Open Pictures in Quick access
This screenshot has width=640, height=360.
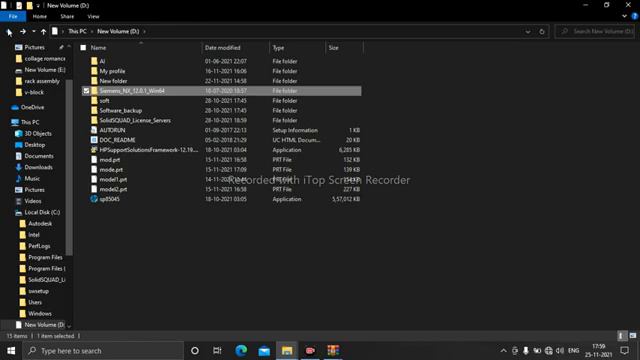(x=35, y=47)
